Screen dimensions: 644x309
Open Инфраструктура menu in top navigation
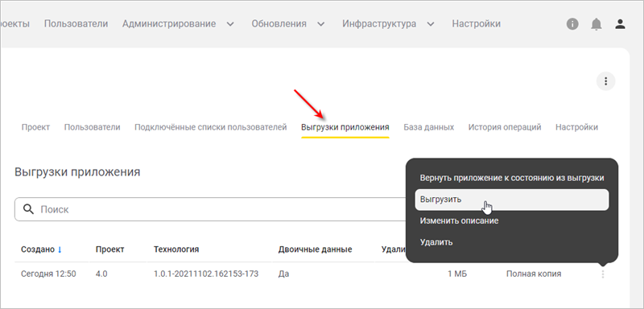click(379, 24)
